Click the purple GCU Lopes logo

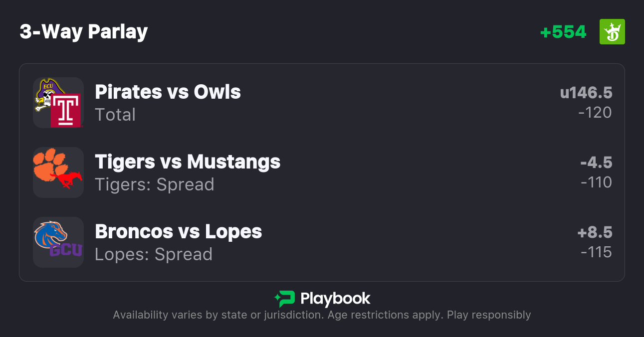[x=66, y=250]
